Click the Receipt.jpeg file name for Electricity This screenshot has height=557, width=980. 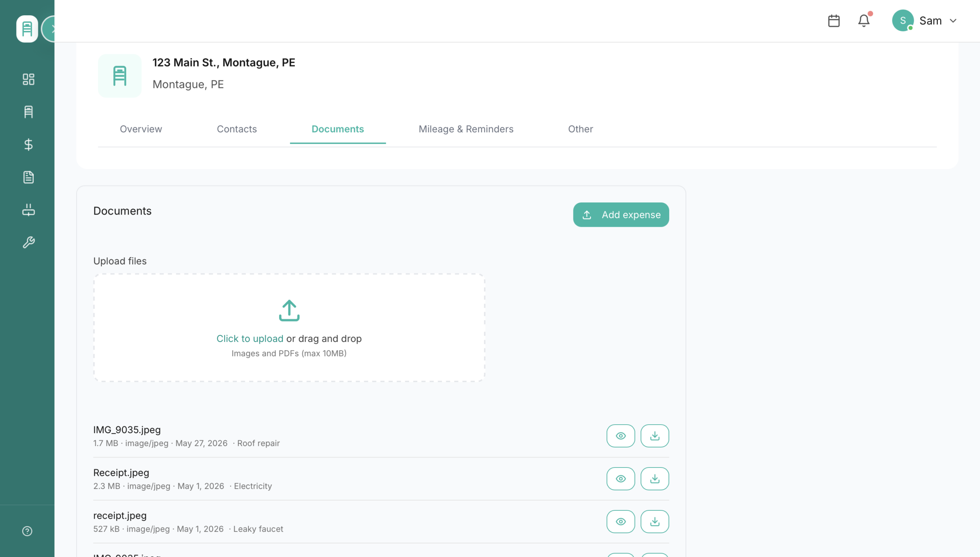click(x=121, y=472)
